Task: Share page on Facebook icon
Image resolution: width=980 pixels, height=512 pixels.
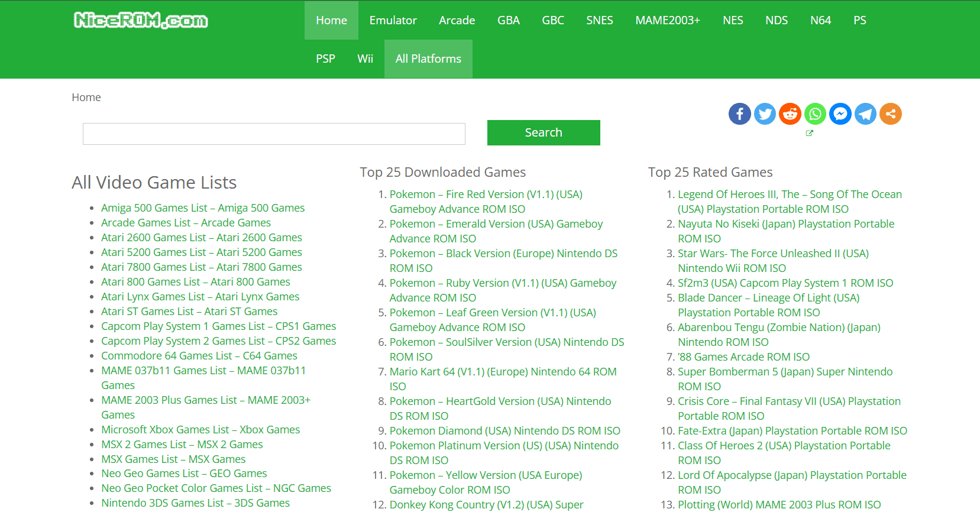Action: click(x=739, y=114)
